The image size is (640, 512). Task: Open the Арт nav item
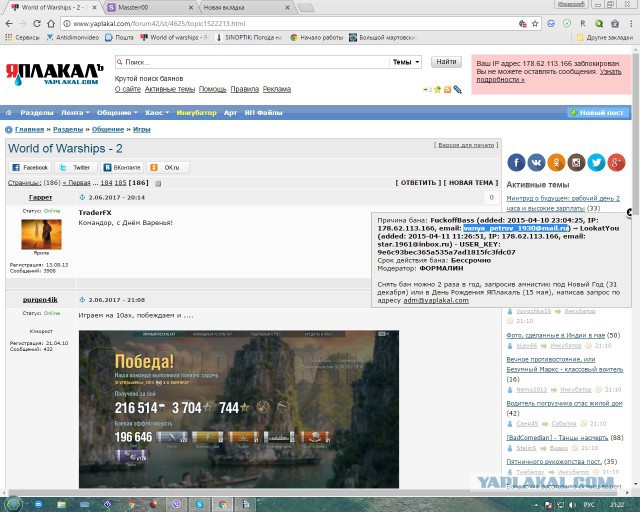coord(230,113)
